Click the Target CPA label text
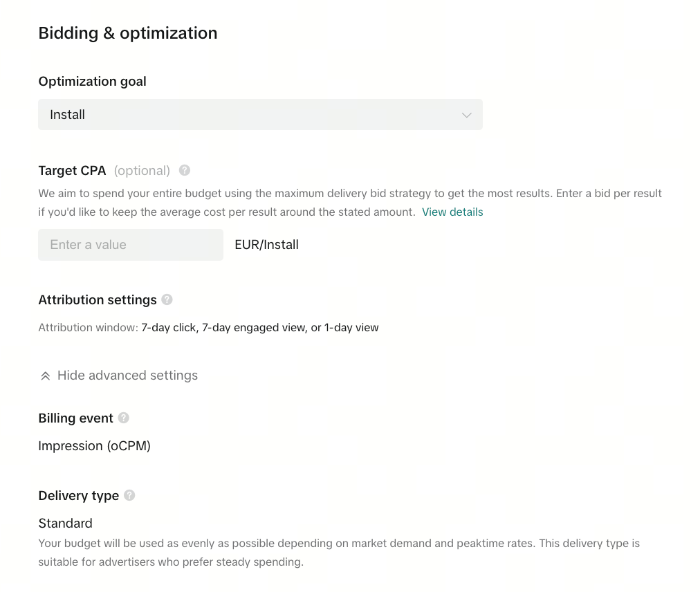This screenshot has height=592, width=700. point(73,171)
